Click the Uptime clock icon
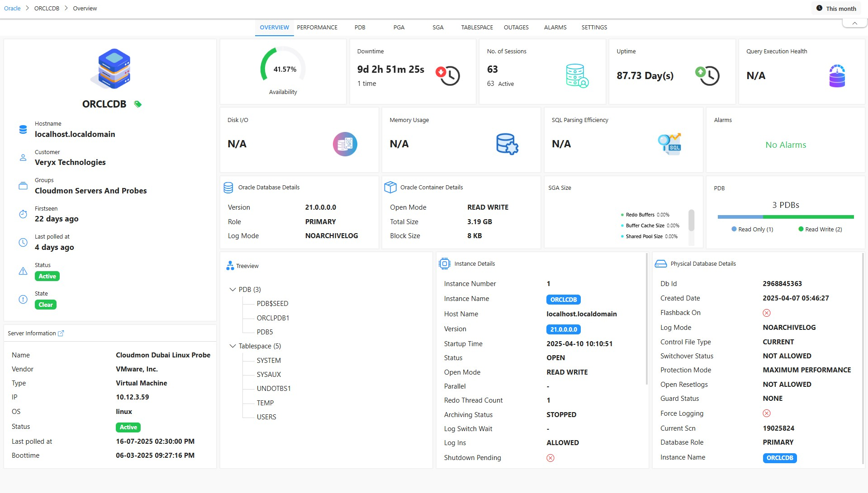The height and width of the screenshot is (493, 868). click(707, 75)
